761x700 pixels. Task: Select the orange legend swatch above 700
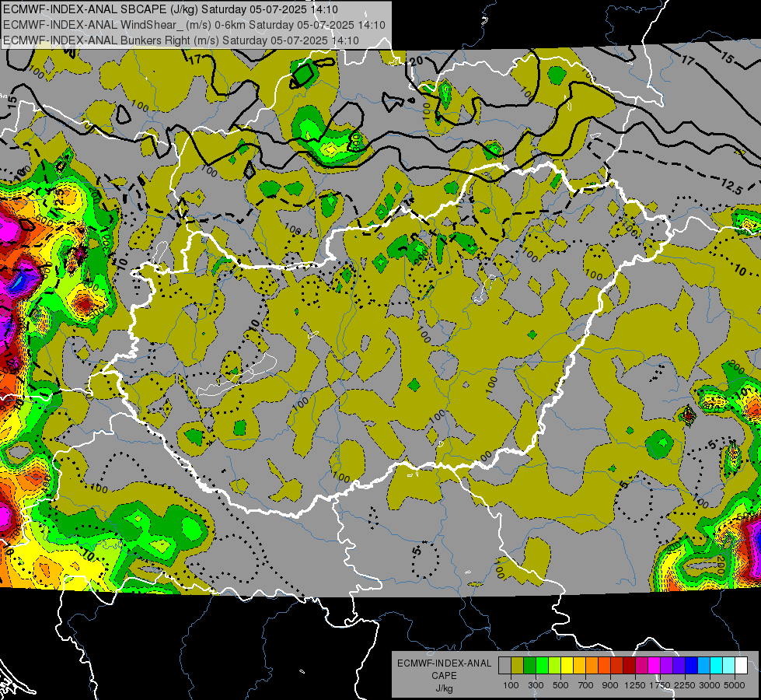592,666
